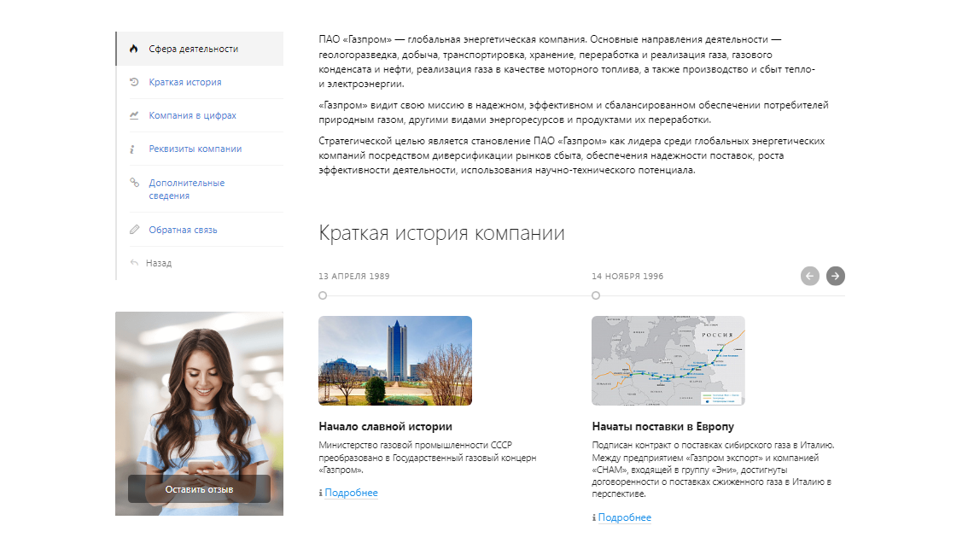The width and height of the screenshot is (980, 555).
Task: Click the date label 14 НОЯБРЯ 1996
Action: pos(627,277)
